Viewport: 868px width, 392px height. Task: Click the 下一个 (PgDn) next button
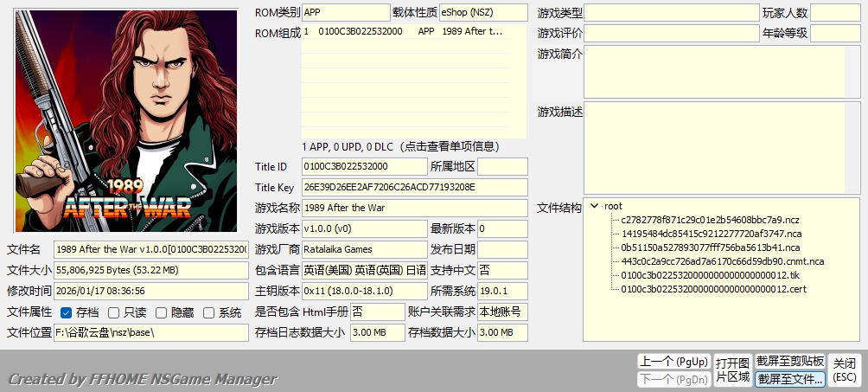[673, 379]
